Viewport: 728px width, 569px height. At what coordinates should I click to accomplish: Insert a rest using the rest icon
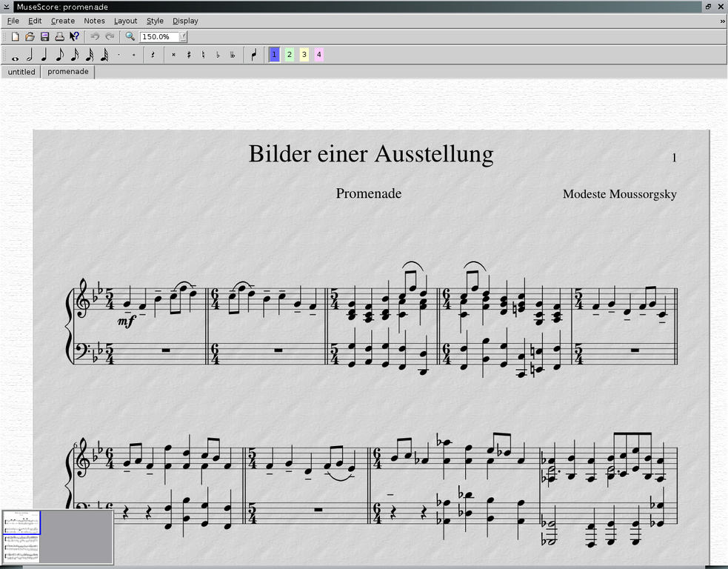(x=153, y=55)
